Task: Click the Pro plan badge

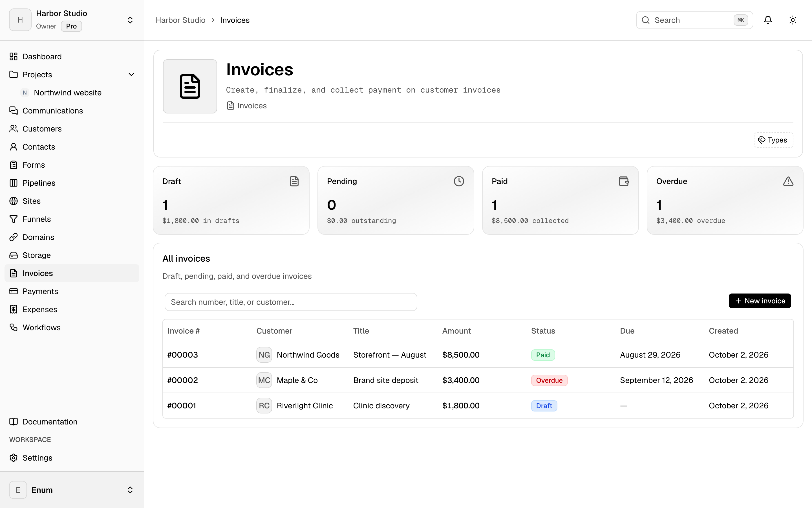Action: click(71, 26)
